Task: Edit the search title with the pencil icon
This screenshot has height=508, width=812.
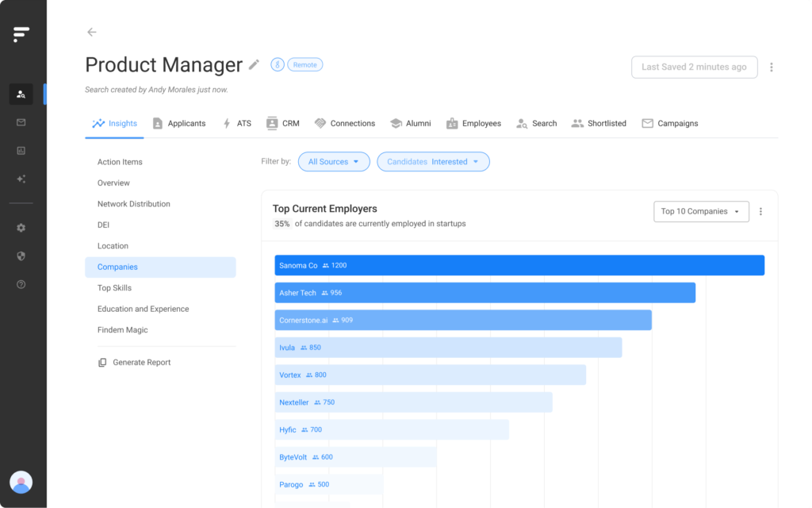Action: (254, 65)
